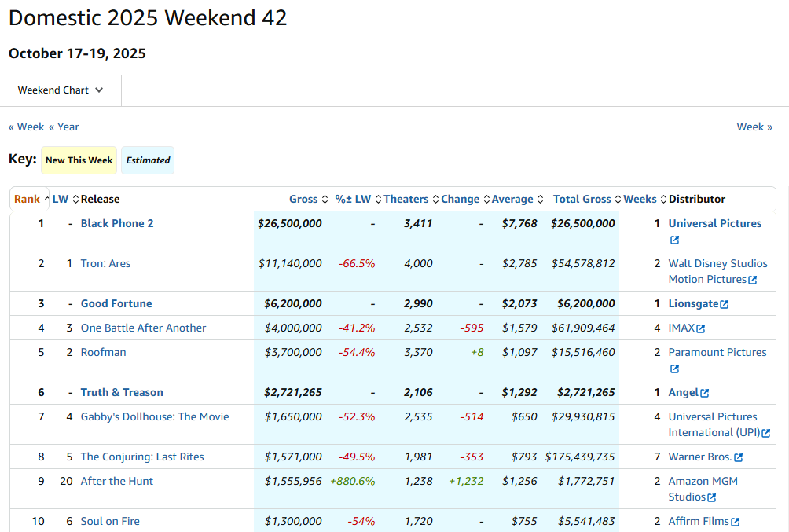The height and width of the screenshot is (532, 789).
Task: Click external link icon beside Angel distributor
Action: (x=705, y=393)
